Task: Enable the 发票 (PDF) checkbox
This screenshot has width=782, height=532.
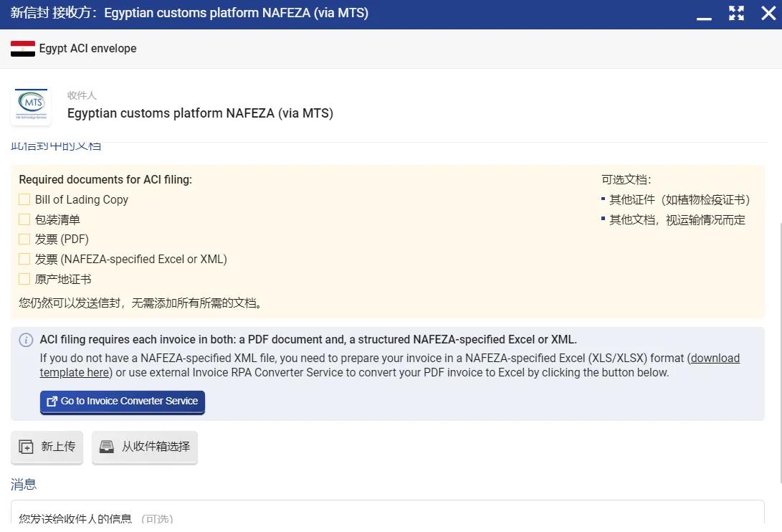Action: [24, 239]
